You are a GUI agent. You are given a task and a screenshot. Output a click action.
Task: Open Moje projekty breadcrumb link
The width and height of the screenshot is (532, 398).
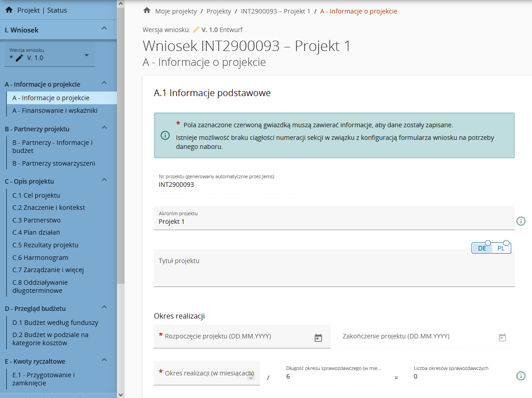tap(175, 11)
